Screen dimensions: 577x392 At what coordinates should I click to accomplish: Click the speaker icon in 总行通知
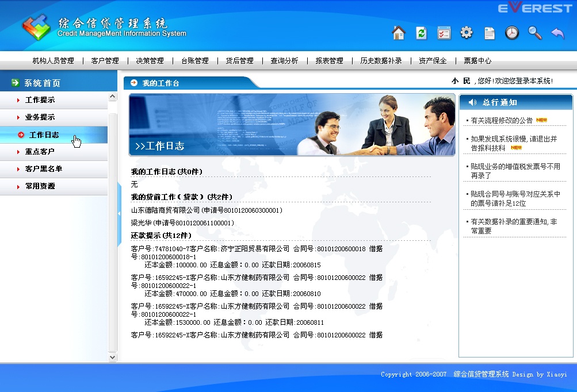coord(472,102)
